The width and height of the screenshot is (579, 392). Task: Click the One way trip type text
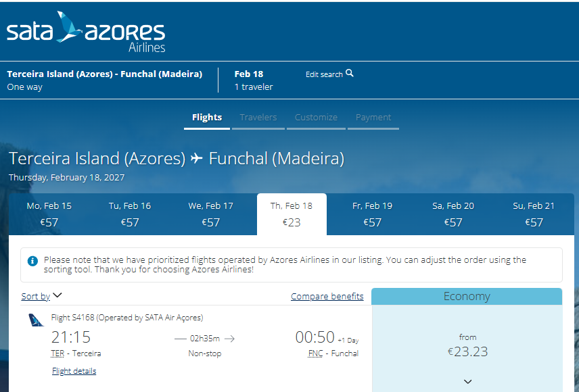click(x=25, y=87)
